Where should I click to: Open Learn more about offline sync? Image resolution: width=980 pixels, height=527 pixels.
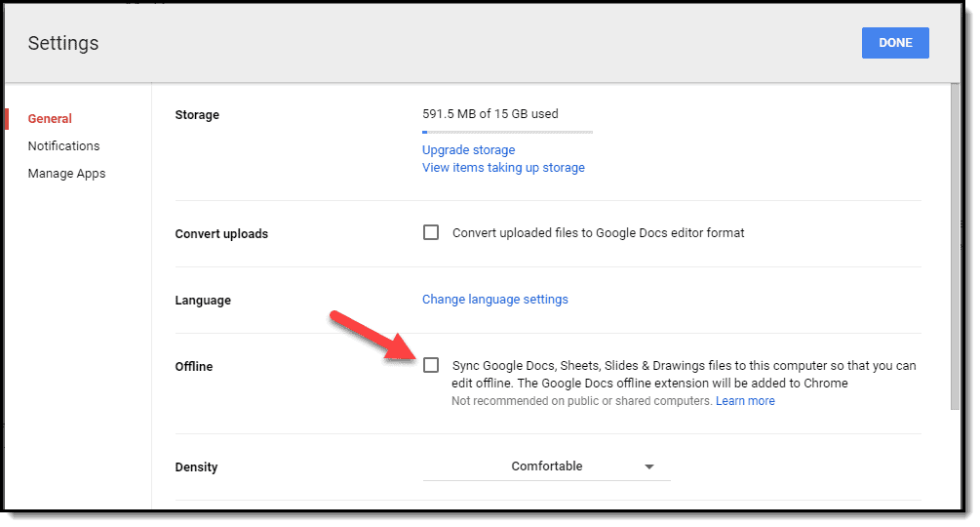pyautogui.click(x=745, y=401)
